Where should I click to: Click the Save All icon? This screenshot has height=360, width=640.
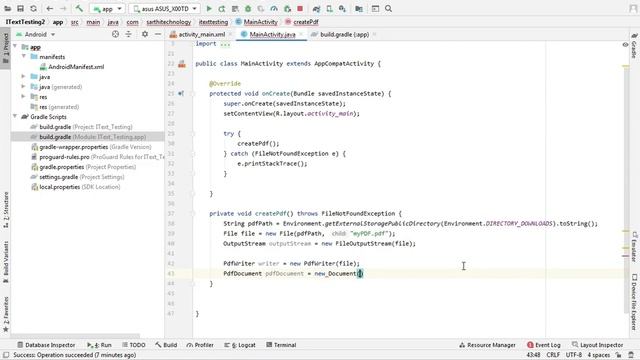pyautogui.click(x=20, y=9)
